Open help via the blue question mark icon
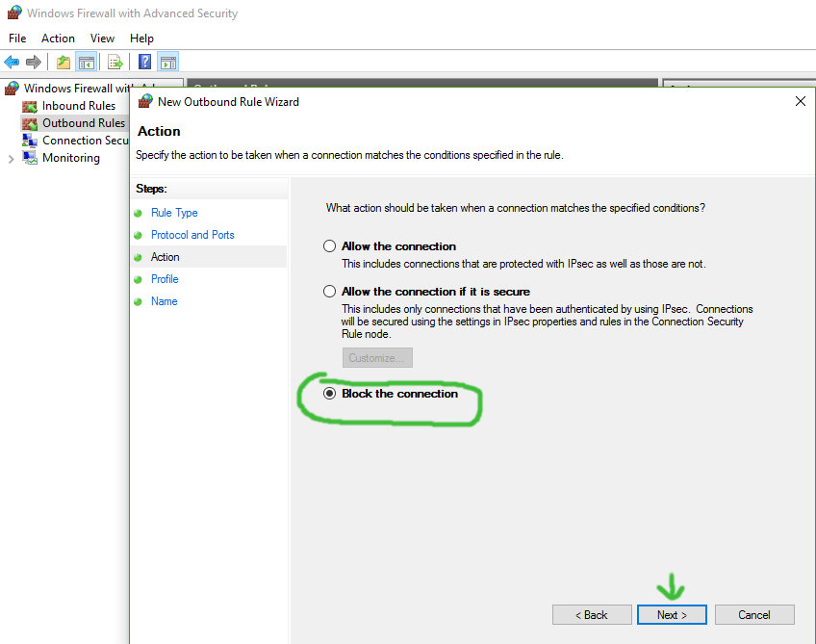This screenshot has height=644, width=816. coord(144,62)
